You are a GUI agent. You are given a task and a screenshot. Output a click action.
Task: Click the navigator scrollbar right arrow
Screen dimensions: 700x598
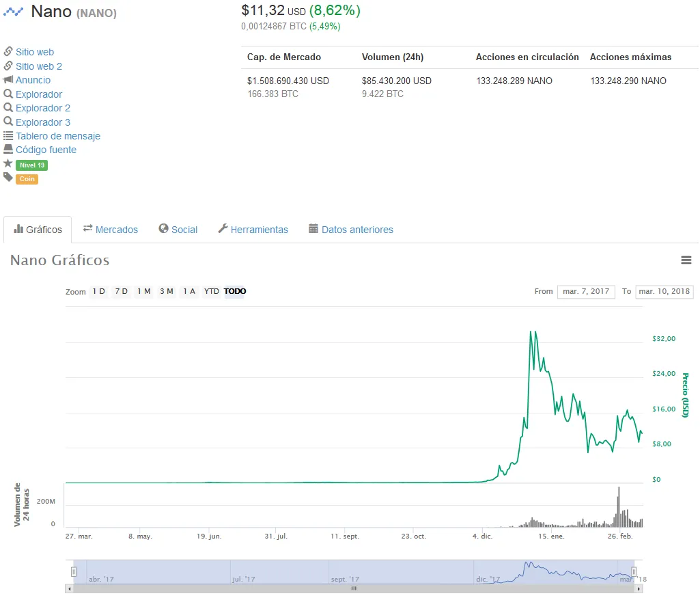point(639,588)
